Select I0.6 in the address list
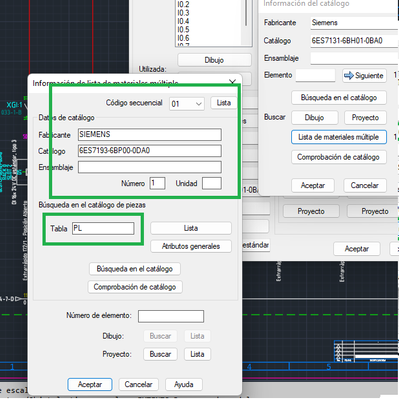This screenshot has height=400, width=399. pyautogui.click(x=183, y=38)
